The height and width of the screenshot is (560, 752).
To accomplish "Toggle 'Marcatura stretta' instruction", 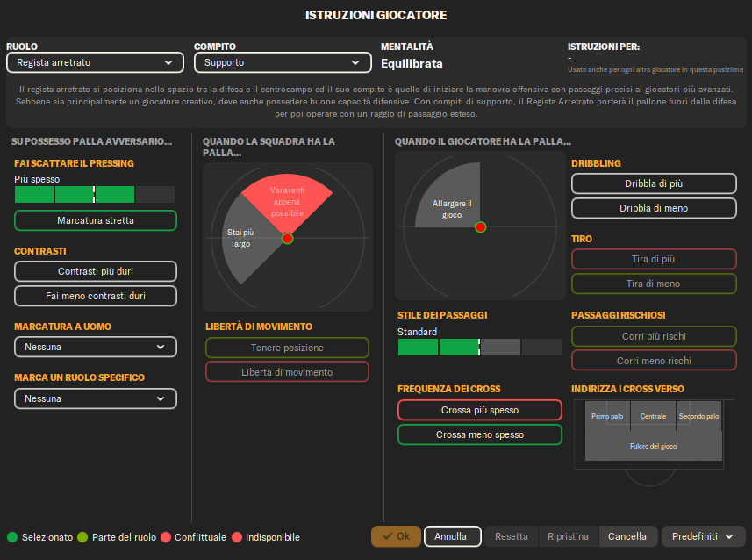I will (96, 220).
